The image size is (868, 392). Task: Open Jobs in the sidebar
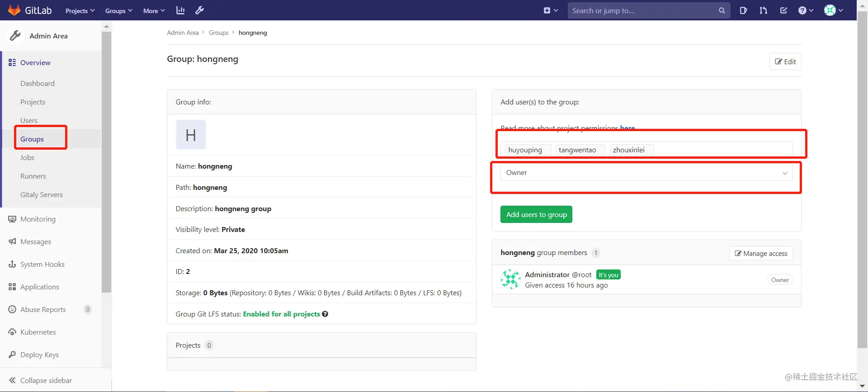click(27, 157)
